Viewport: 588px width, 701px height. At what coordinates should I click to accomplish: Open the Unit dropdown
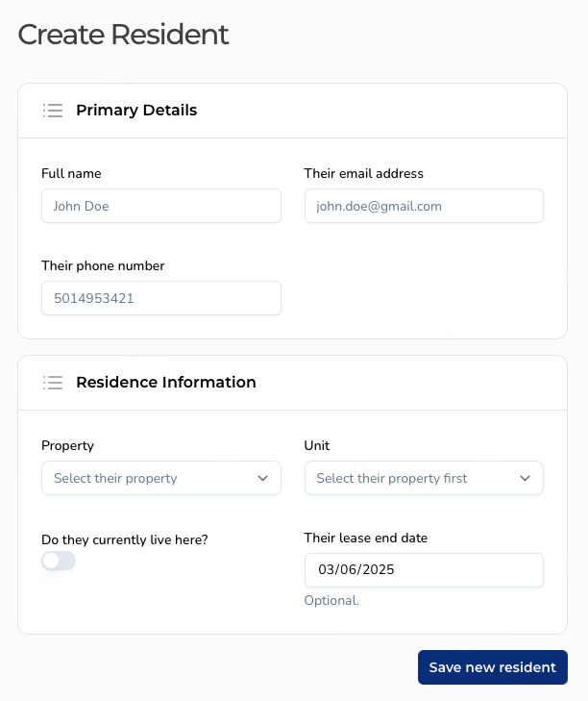click(424, 478)
